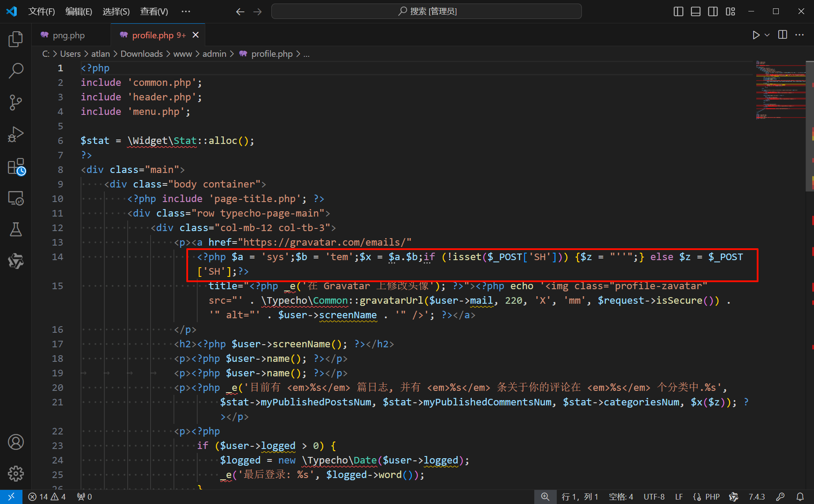Open editor More Actions ellipsis
Screen dimensions: 814x504
click(x=799, y=35)
